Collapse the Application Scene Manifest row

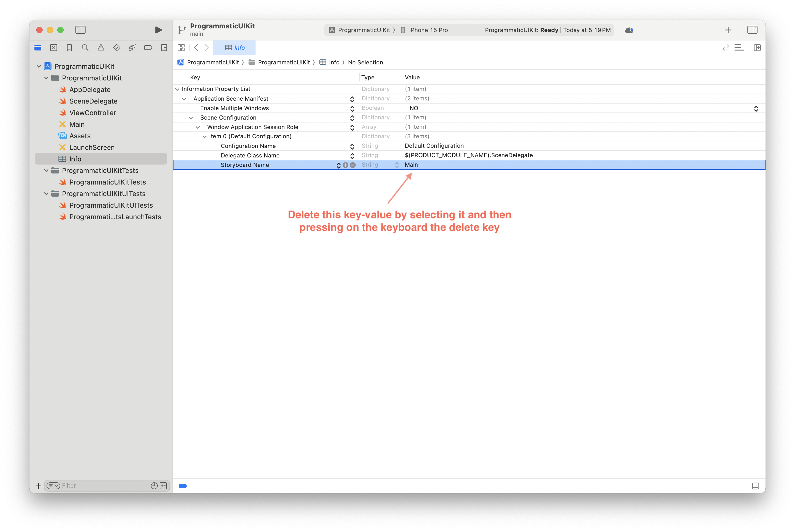pyautogui.click(x=184, y=99)
